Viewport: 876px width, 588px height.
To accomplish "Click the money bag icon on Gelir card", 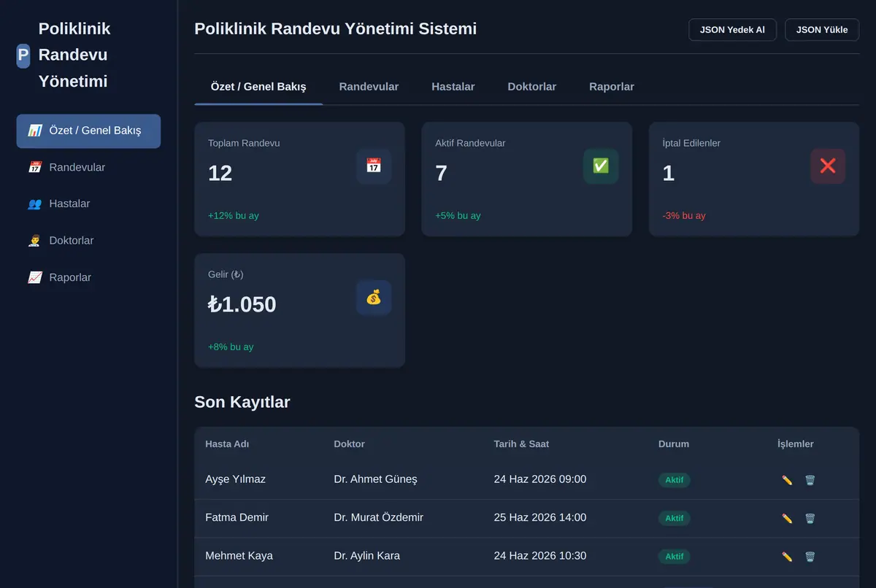I will pos(374,298).
